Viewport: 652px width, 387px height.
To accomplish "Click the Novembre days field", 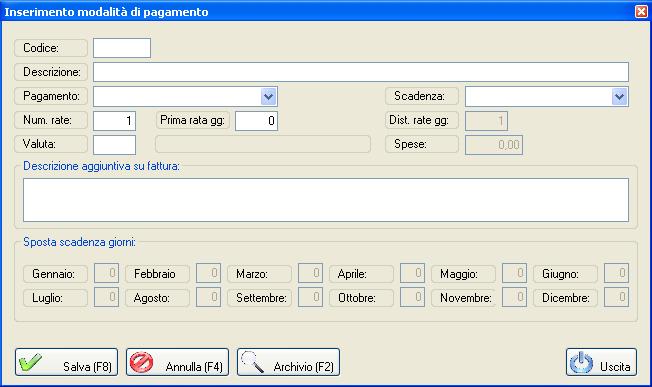I will point(514,297).
